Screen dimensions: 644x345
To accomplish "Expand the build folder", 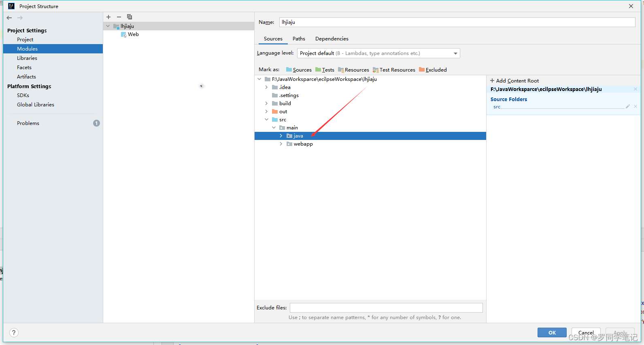I will coord(266,103).
